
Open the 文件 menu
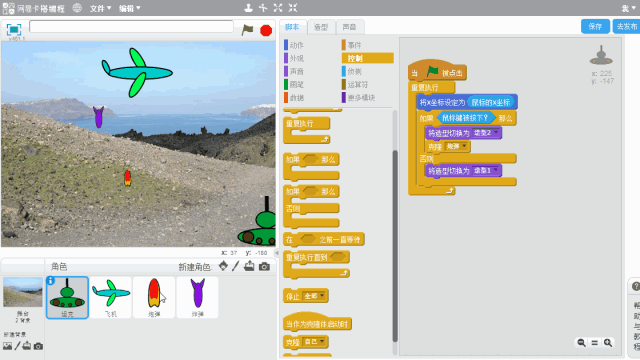[100, 8]
